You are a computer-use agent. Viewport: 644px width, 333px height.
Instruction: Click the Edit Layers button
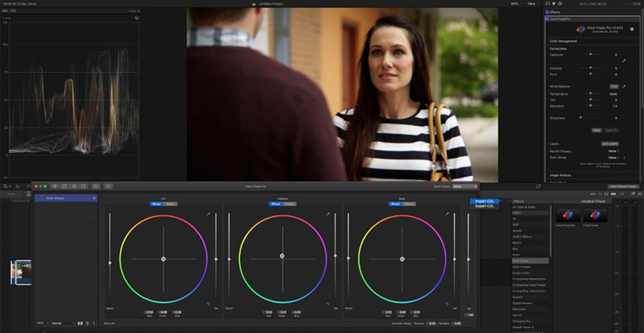610,144
